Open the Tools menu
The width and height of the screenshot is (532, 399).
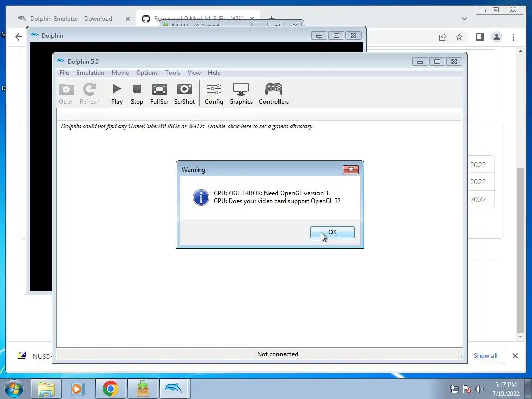pyautogui.click(x=172, y=73)
